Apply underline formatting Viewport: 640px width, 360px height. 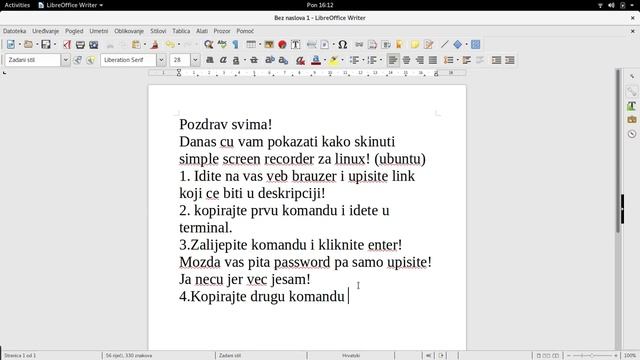[236, 60]
